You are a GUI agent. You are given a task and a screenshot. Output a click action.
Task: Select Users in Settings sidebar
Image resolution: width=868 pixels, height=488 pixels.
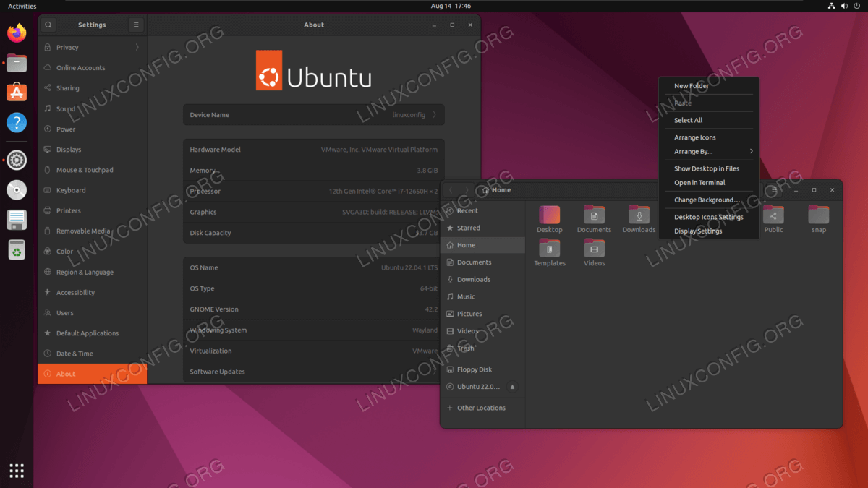92,313
